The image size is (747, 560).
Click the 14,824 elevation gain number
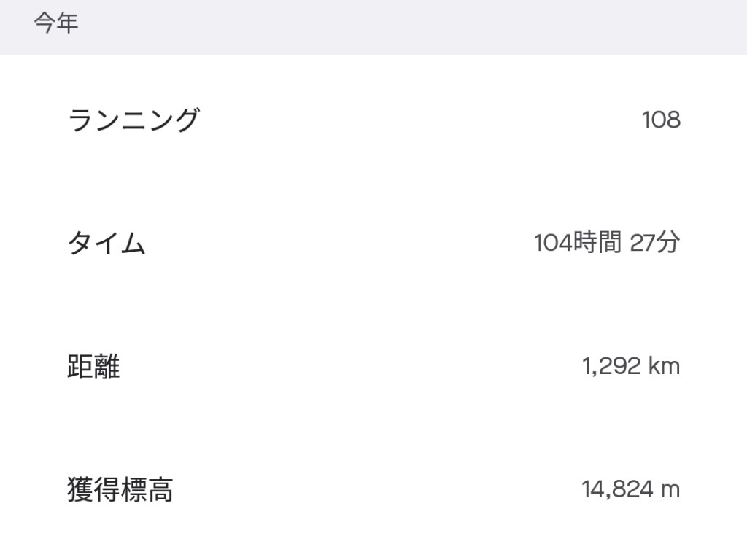[x=617, y=489]
